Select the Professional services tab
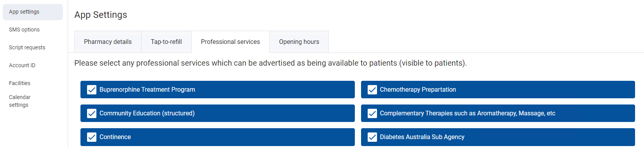This screenshot has height=148, width=644. point(230,42)
